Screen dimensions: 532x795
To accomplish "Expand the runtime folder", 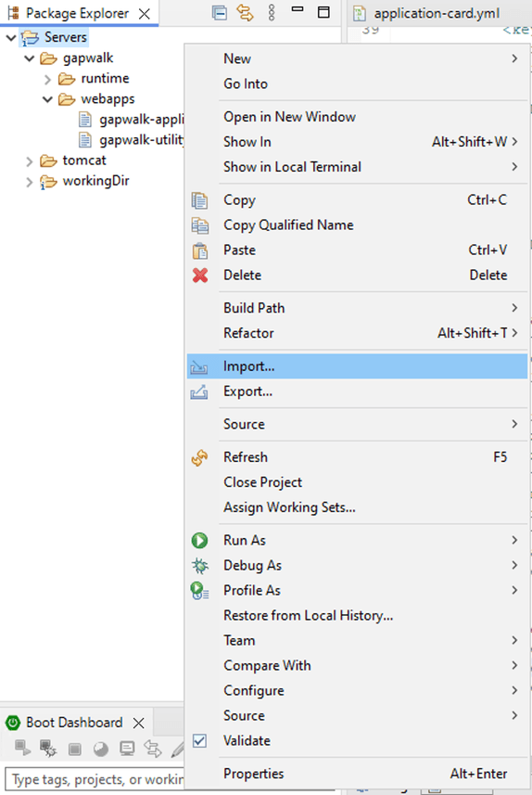I will 47,79.
